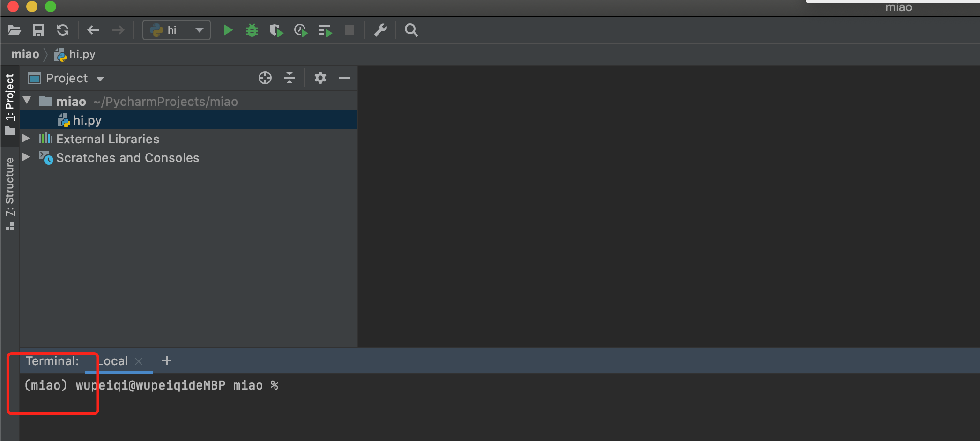The image size is (980, 441).
Task: Open settings via the wrench icon
Action: point(380,30)
